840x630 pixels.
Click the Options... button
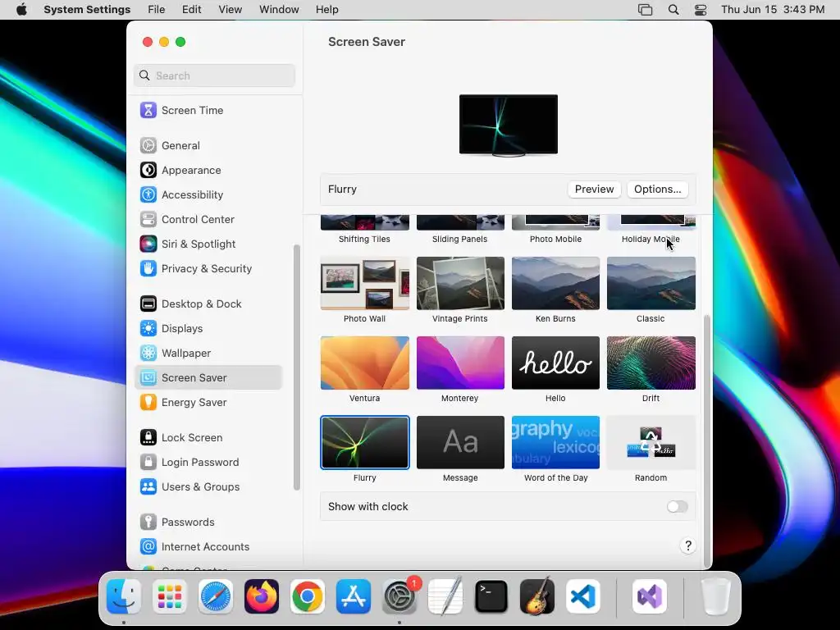pos(657,189)
